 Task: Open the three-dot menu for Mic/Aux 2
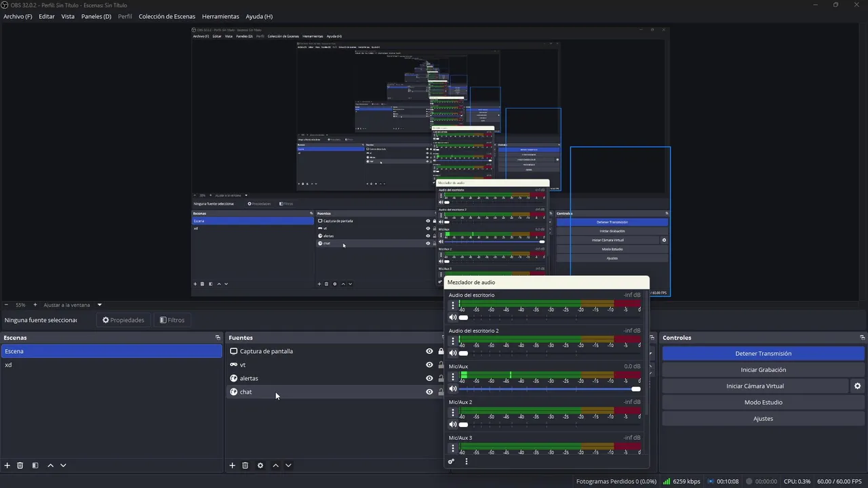coord(453,413)
